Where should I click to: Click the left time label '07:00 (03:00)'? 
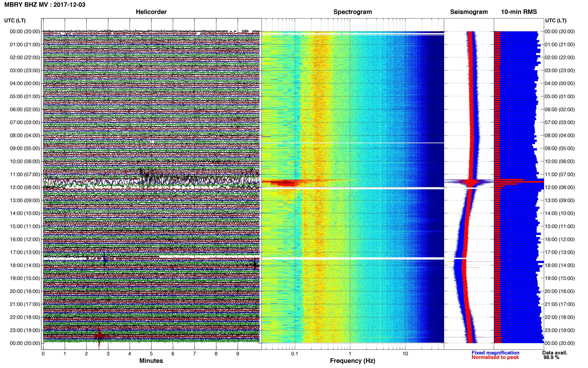tap(25, 122)
